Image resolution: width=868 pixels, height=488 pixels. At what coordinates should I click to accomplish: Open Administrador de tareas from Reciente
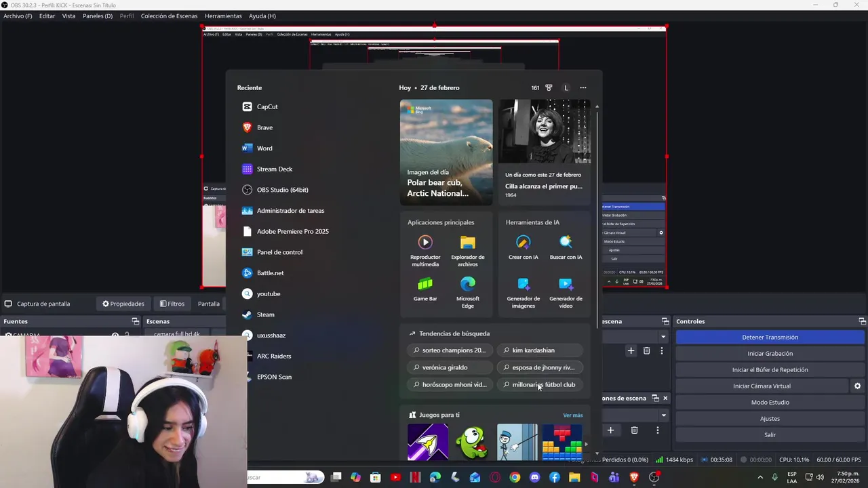[283, 211]
